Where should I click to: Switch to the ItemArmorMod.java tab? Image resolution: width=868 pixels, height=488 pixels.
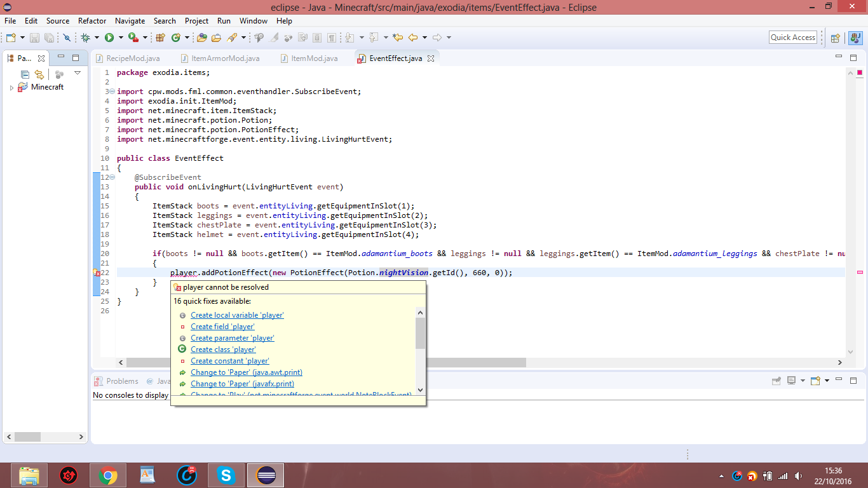225,58
